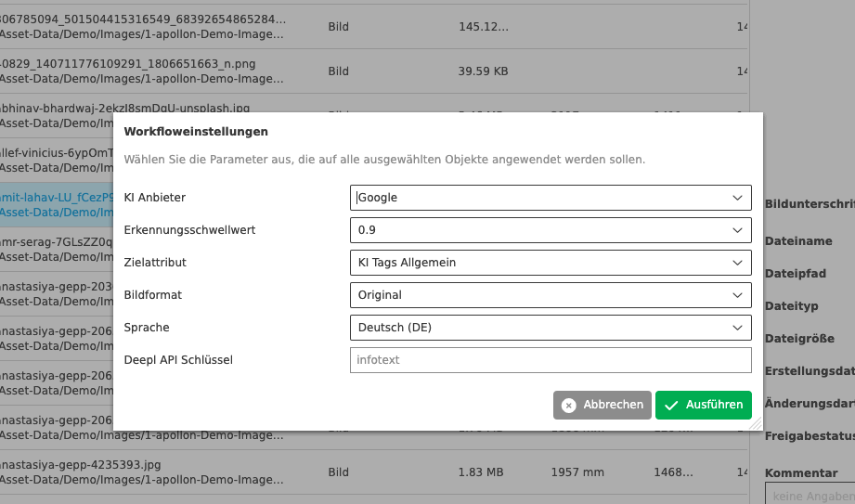Click the chevron arrow of the Bildformat field
Image resolution: width=855 pixels, height=504 pixels.
point(737,295)
